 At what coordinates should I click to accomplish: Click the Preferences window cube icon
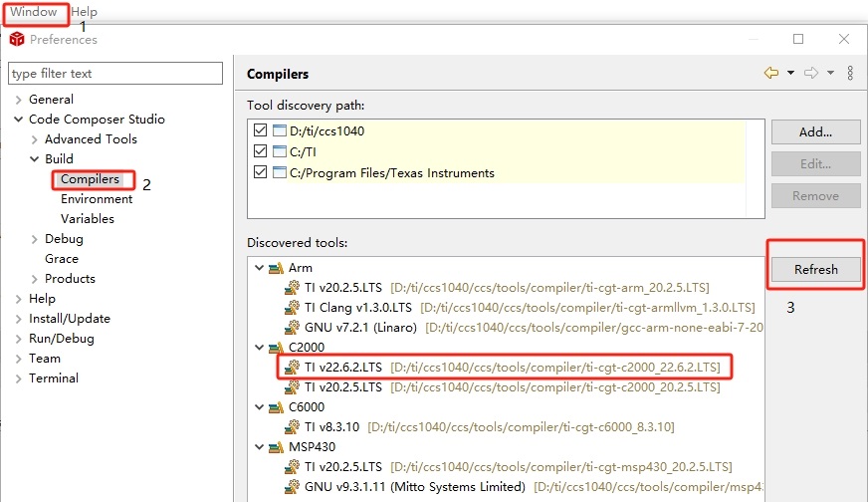pos(17,39)
